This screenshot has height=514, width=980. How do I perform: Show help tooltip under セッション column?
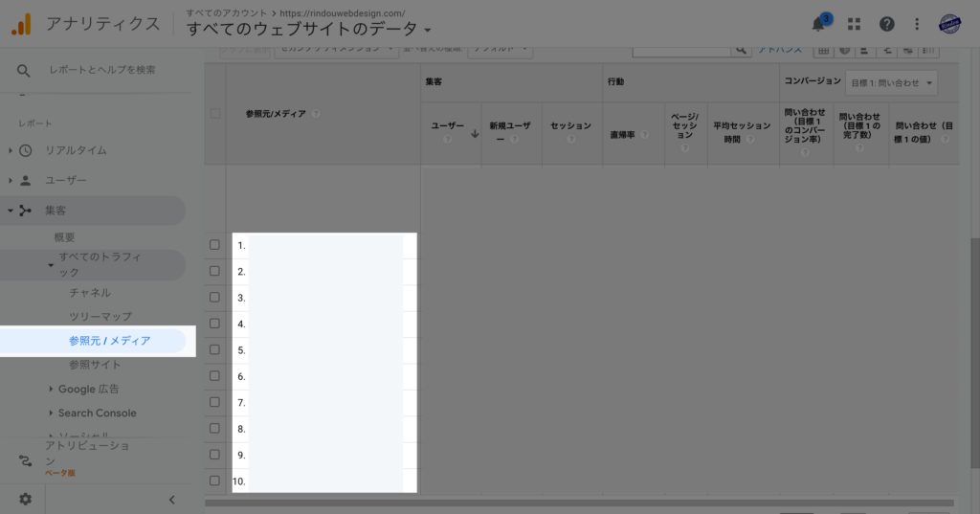[x=570, y=139]
